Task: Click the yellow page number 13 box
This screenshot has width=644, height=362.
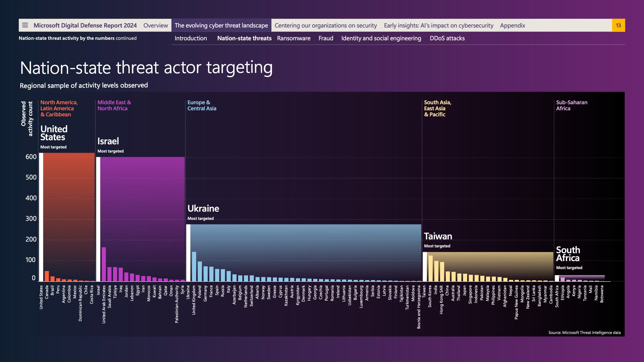Action: pos(618,25)
